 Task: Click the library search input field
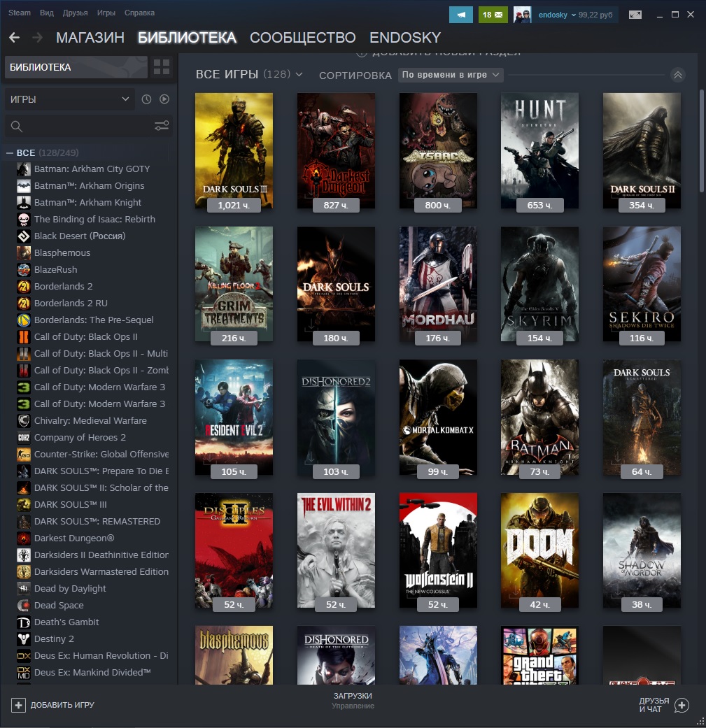coord(88,127)
